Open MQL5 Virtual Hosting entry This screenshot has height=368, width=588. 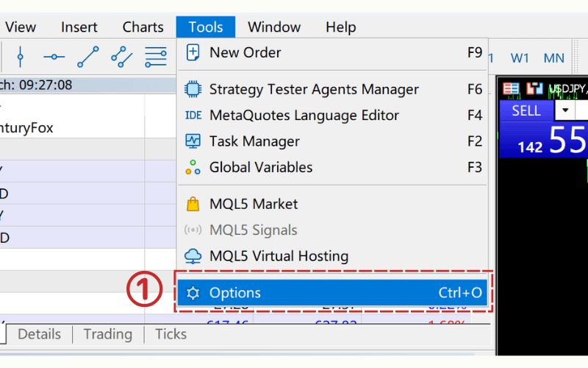[333, 256]
